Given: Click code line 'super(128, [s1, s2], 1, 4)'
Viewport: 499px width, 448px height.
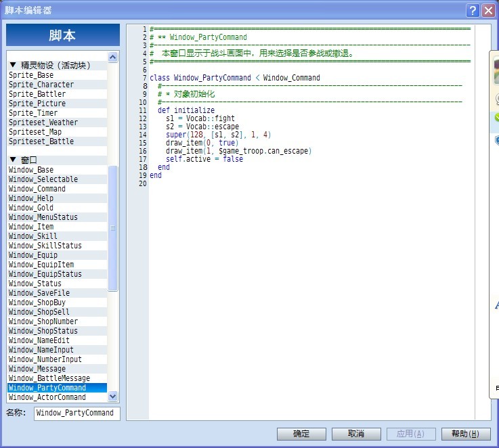Looking at the screenshot, I should click(218, 135).
